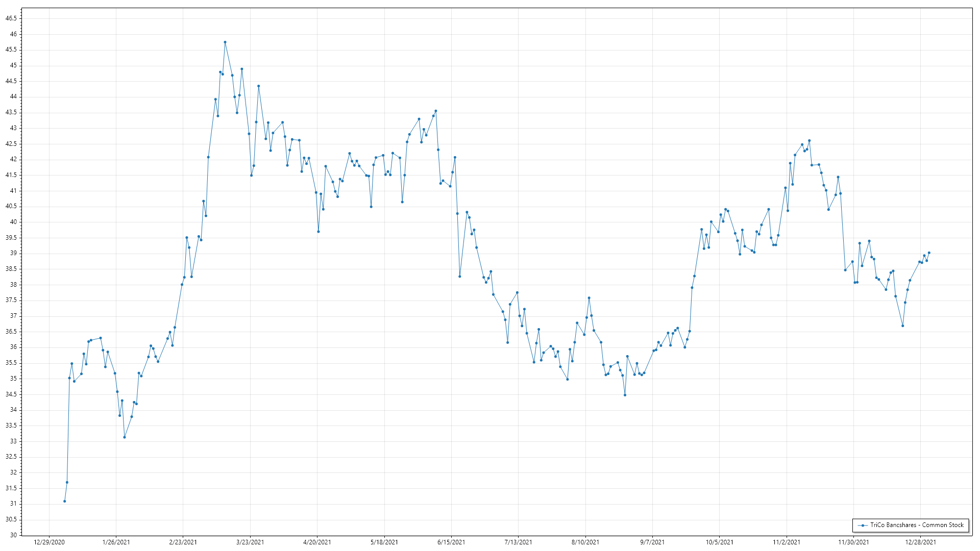Screen dimensions: 980x551
Task: Click the 6/15/2021 x-axis date label
Action: tap(451, 542)
